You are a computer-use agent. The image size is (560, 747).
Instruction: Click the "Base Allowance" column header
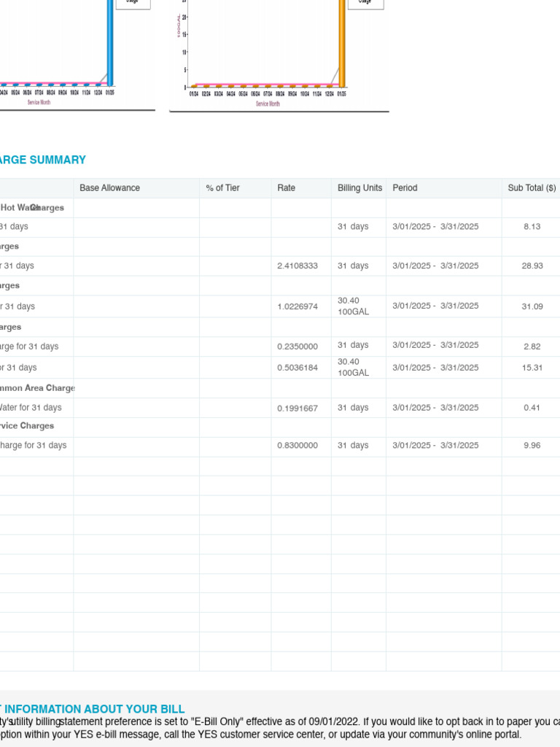tap(109, 187)
